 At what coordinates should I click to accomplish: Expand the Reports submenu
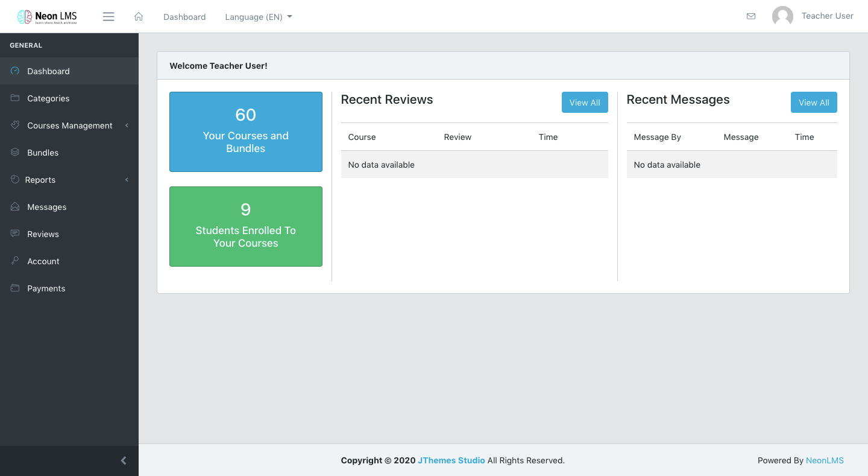point(41,180)
